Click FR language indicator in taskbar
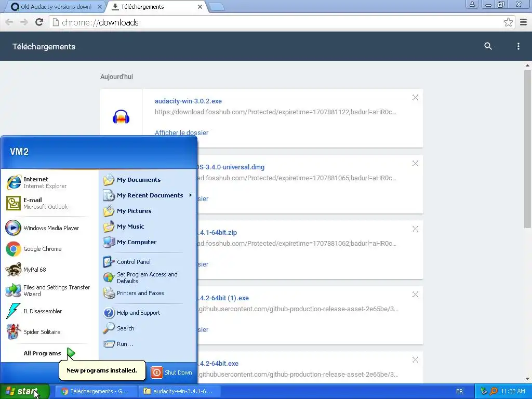The image size is (532, 399). pyautogui.click(x=459, y=391)
